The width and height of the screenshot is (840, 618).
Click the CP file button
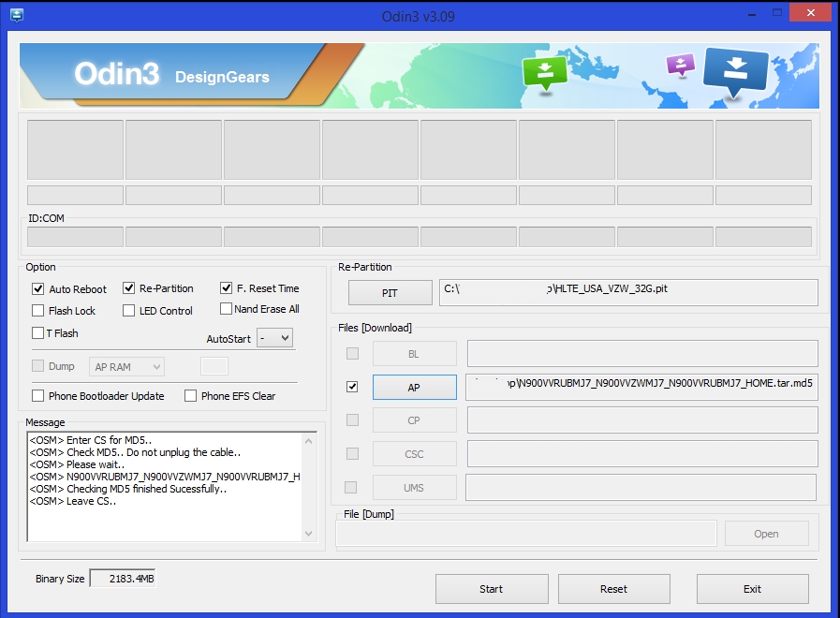point(414,420)
